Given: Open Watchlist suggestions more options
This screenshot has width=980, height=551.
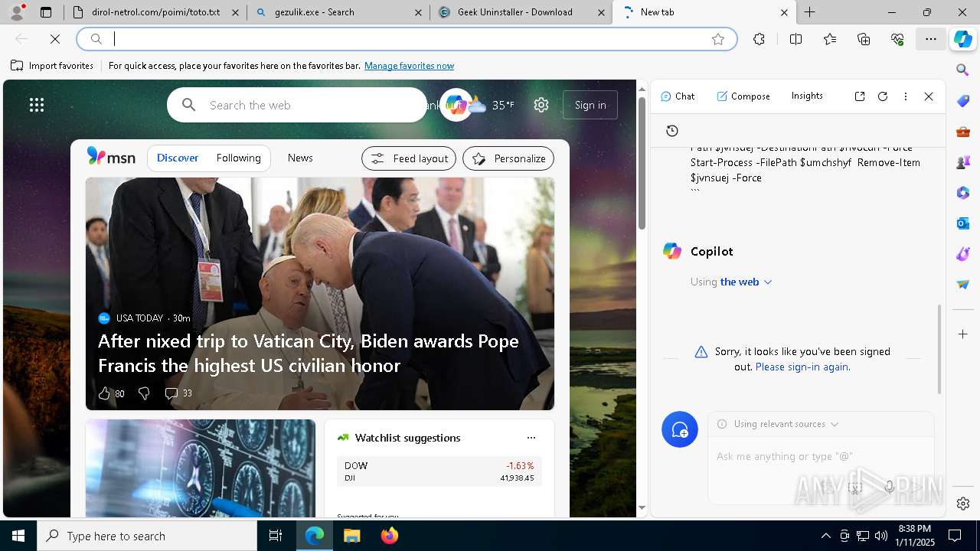Looking at the screenshot, I should [x=531, y=438].
